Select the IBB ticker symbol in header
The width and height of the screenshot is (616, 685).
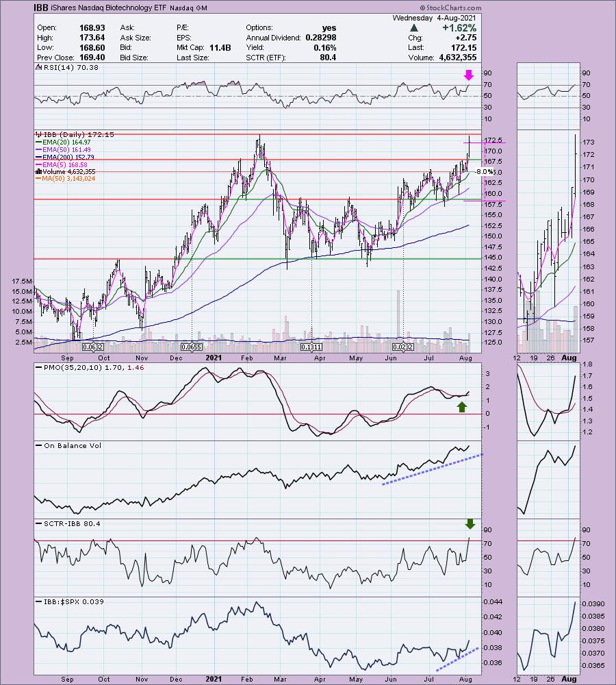click(40, 8)
